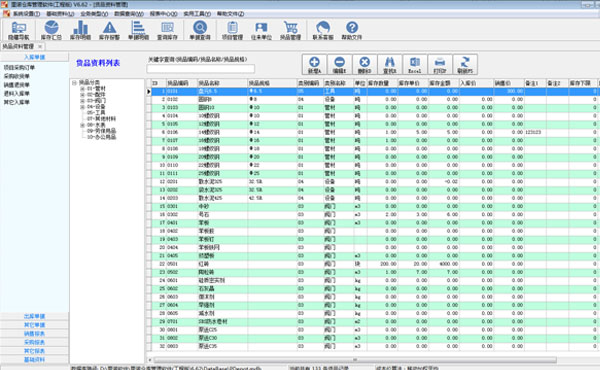Open the 基础资料 menu
This screenshot has width=600, height=370.
pos(60,14)
